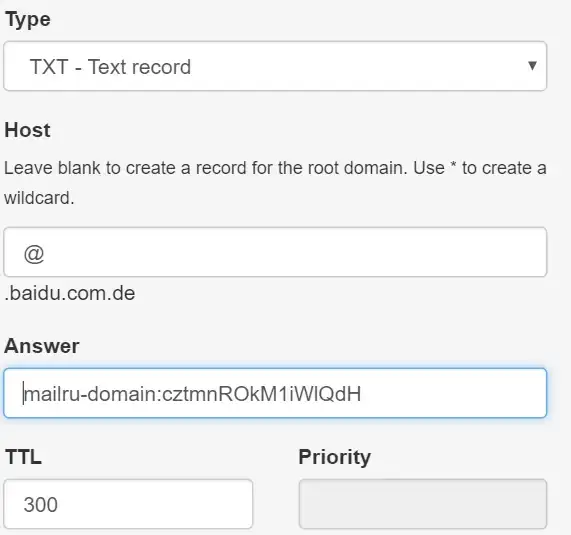Click the word 'wildcard.' in the hint
The height and width of the screenshot is (535, 571).
click(x=39, y=198)
